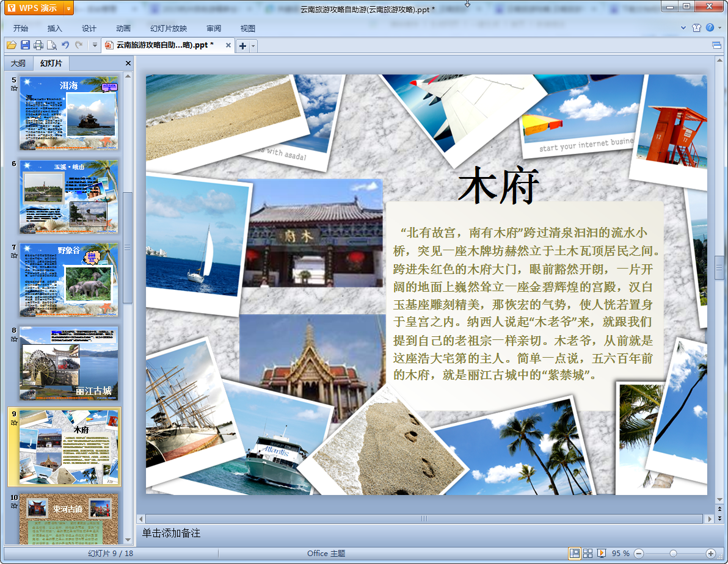Close the slide thumbnail pane
This screenshot has width=728, height=564.
(128, 63)
